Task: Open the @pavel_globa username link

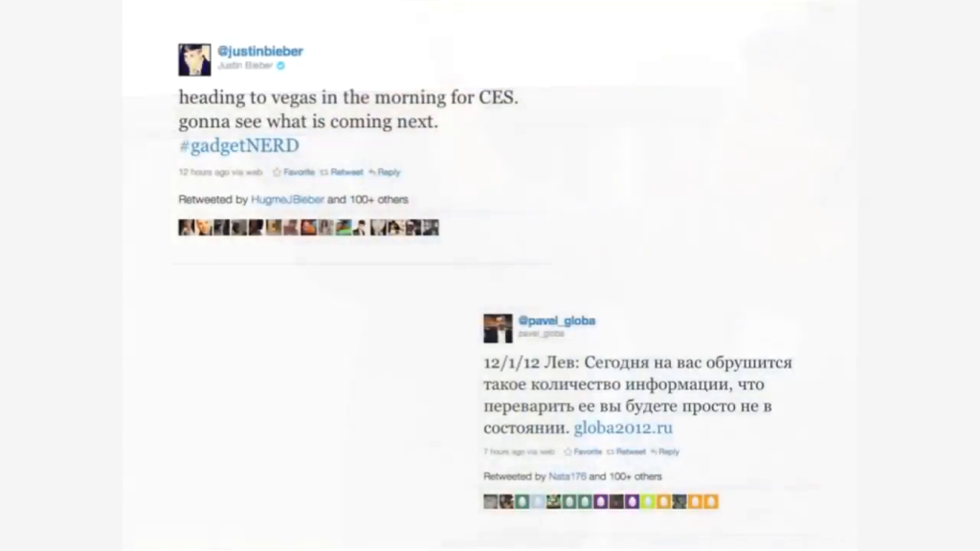Action: [x=556, y=320]
